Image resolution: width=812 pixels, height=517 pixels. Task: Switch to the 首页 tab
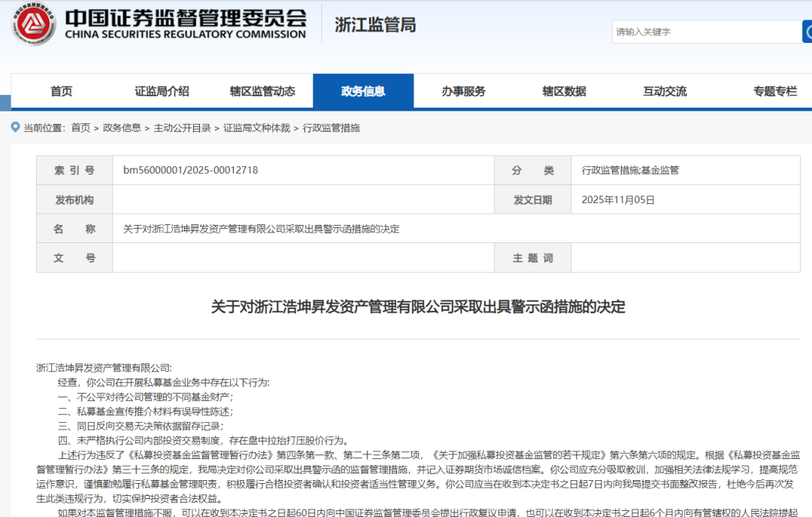coord(60,90)
